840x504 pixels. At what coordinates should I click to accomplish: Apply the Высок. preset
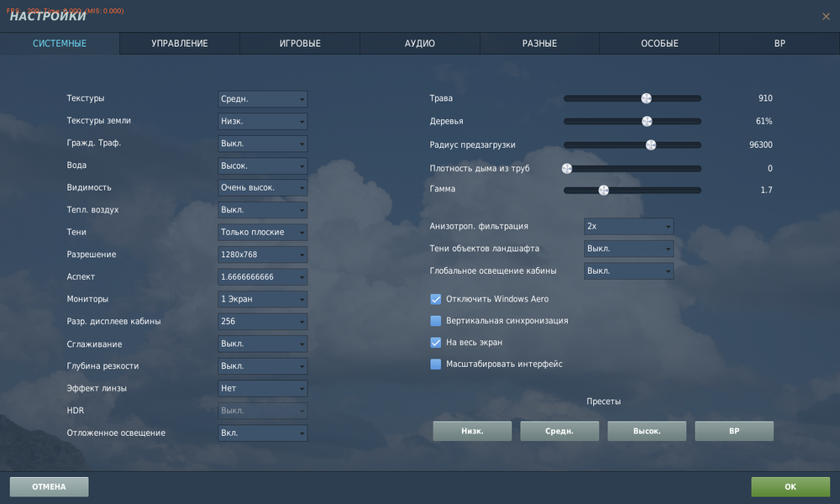[x=647, y=431]
